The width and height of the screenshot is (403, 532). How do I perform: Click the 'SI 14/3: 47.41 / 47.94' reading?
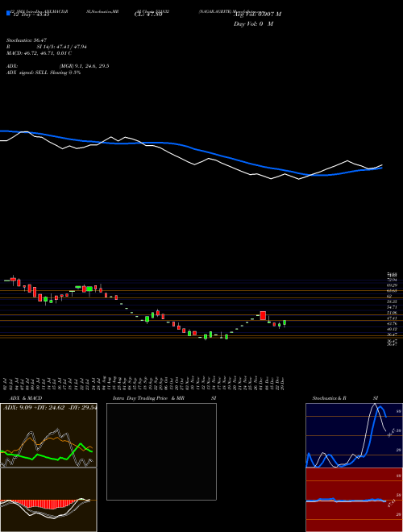62,47
